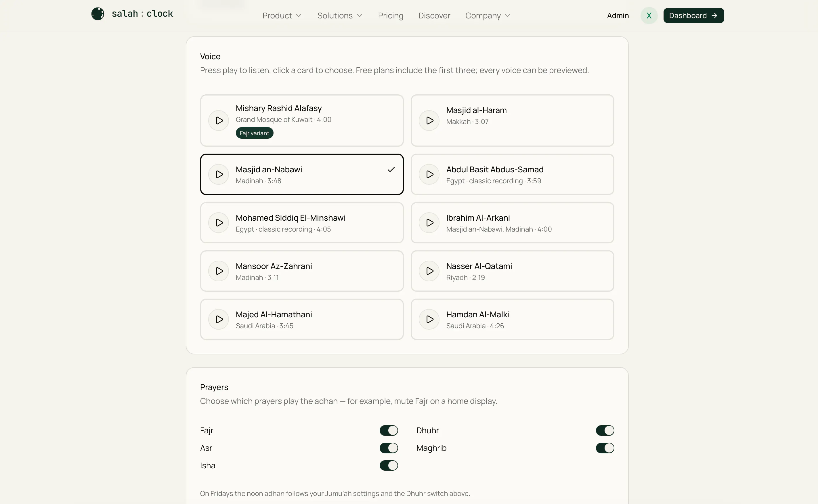
Task: Turn off the Maghrib adhan switch
Action: [605, 448]
